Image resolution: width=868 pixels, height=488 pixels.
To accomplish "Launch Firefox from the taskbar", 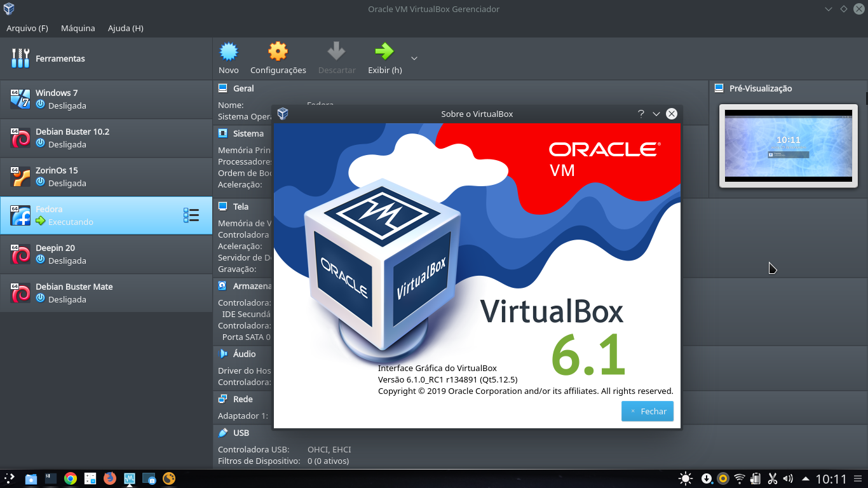I will [110, 478].
